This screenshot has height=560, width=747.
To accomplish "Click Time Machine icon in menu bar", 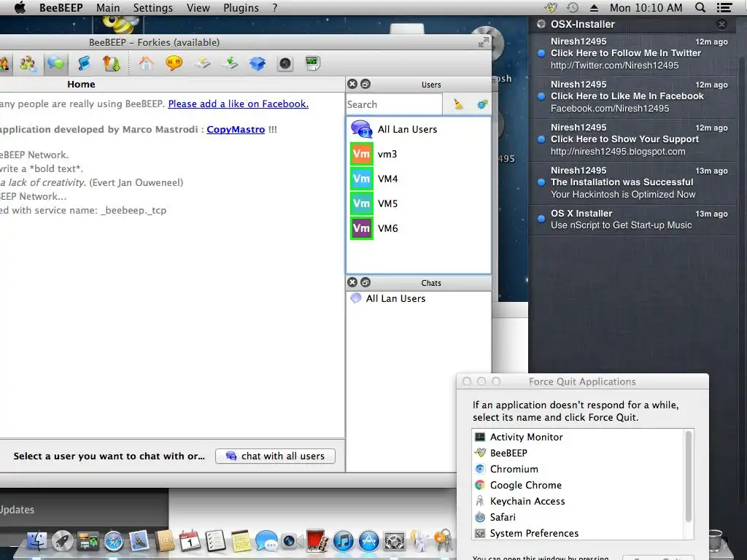I will point(573,7).
